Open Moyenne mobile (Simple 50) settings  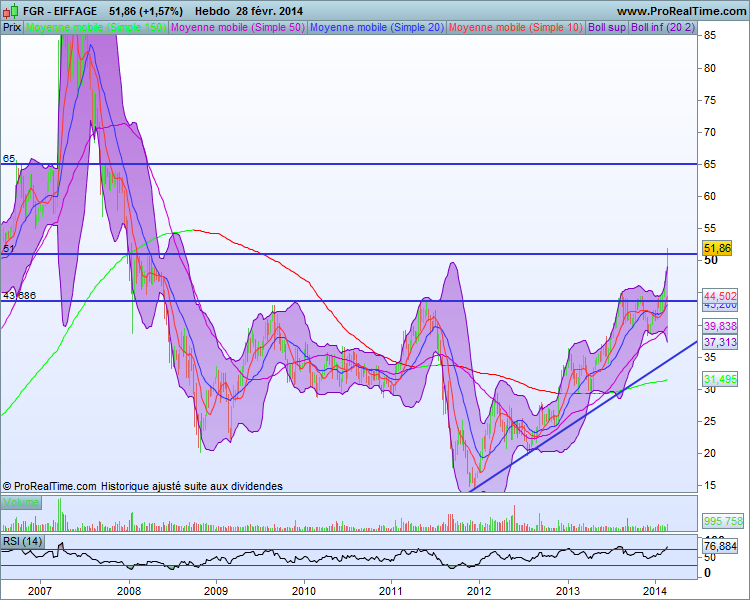238,27
